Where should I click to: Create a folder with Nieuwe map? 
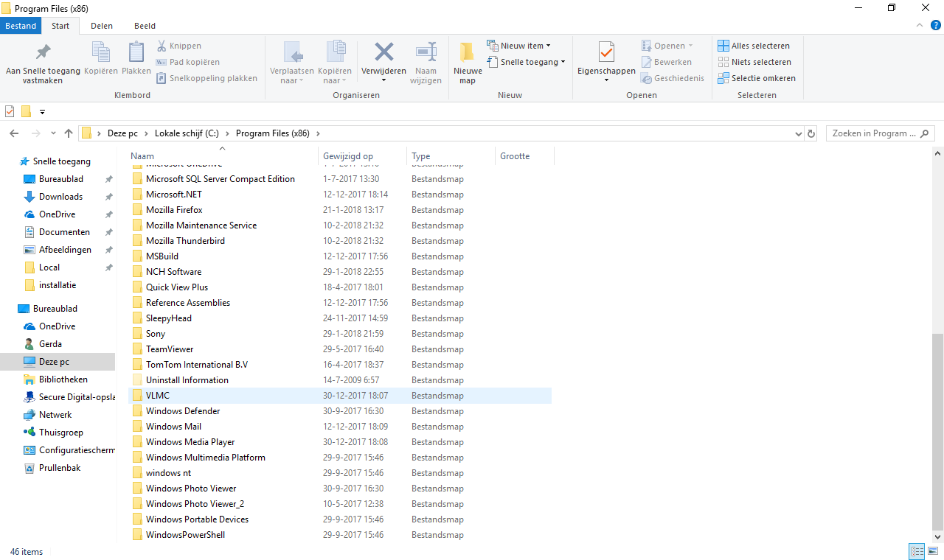click(x=468, y=63)
